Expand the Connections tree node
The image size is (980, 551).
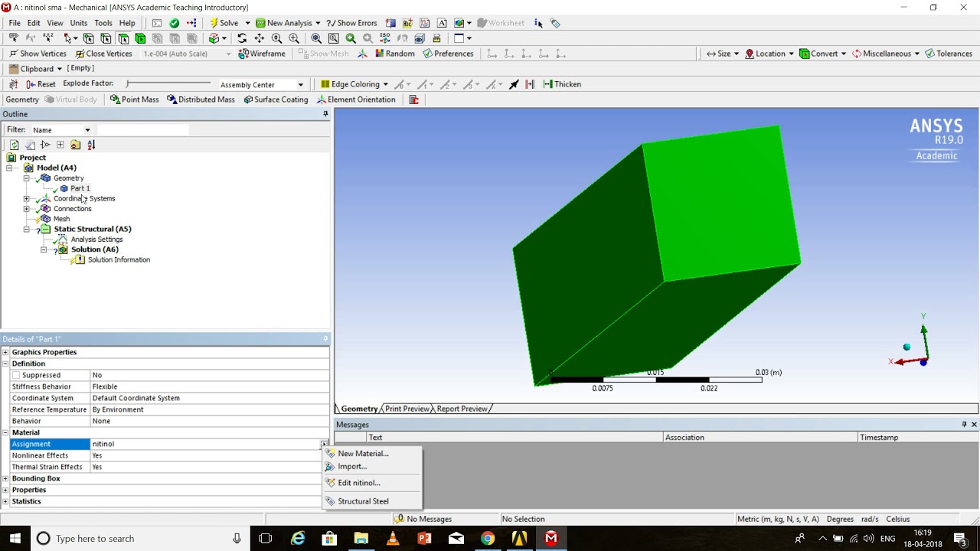pos(27,209)
